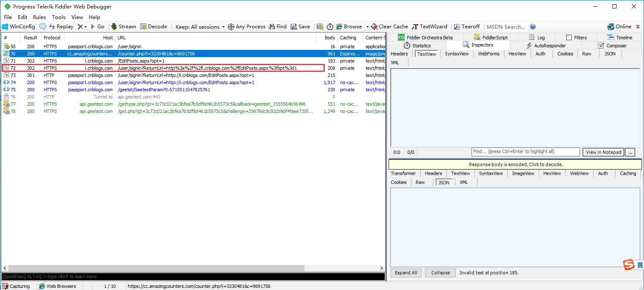The width and height of the screenshot is (644, 290).
Task: Enable the Filters tab checkbox
Action: (569, 38)
